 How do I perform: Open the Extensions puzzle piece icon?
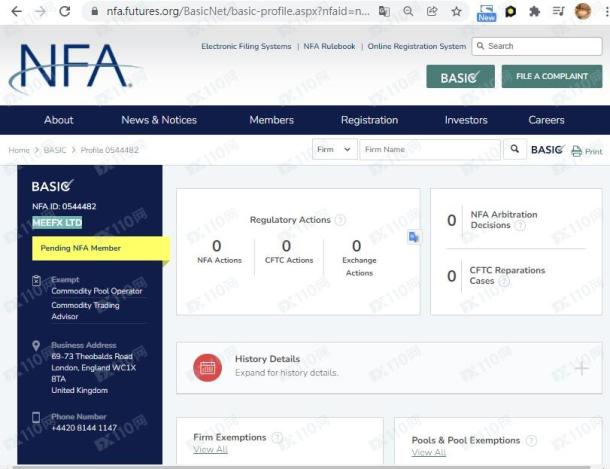(x=535, y=12)
